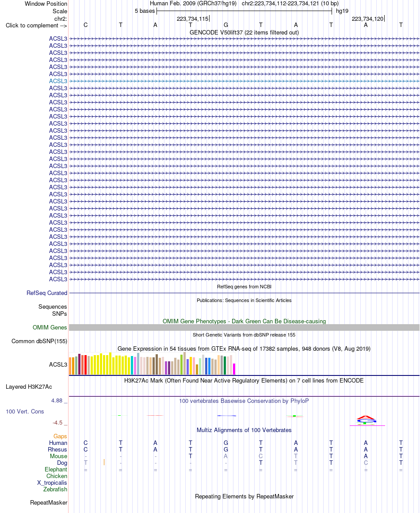Click the chr2: base position label
Image resolution: width=420 pixels, height=513 pixels.
click(x=61, y=19)
